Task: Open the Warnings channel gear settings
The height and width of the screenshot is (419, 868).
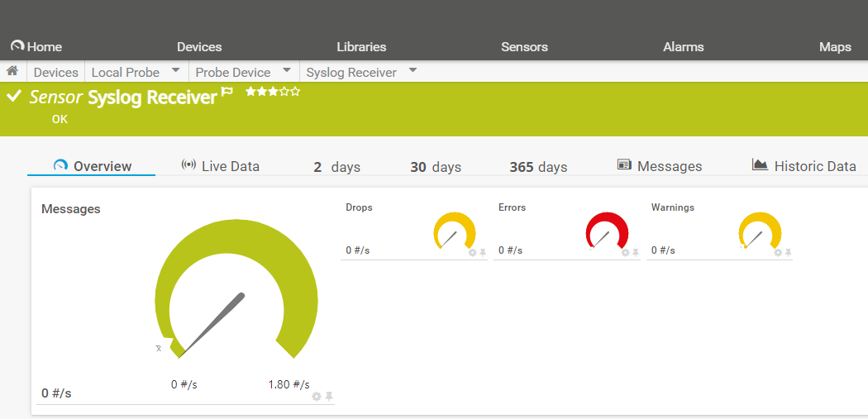Action: (778, 253)
